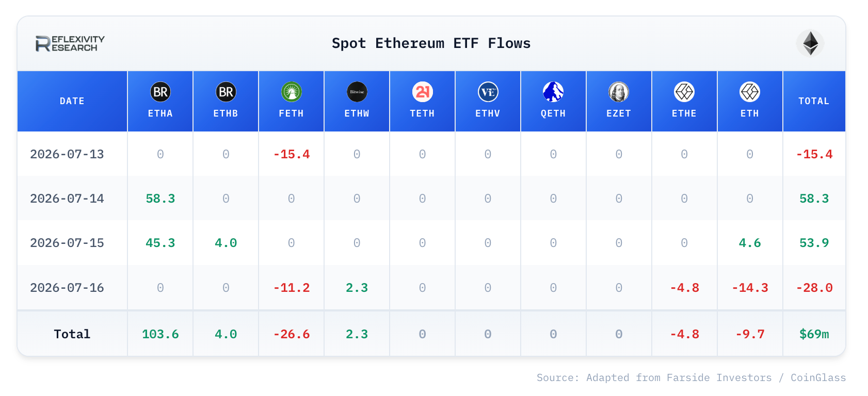Screen dimensions: 868x396
Task: Click the Reflexivity Research logo
Action: point(70,43)
